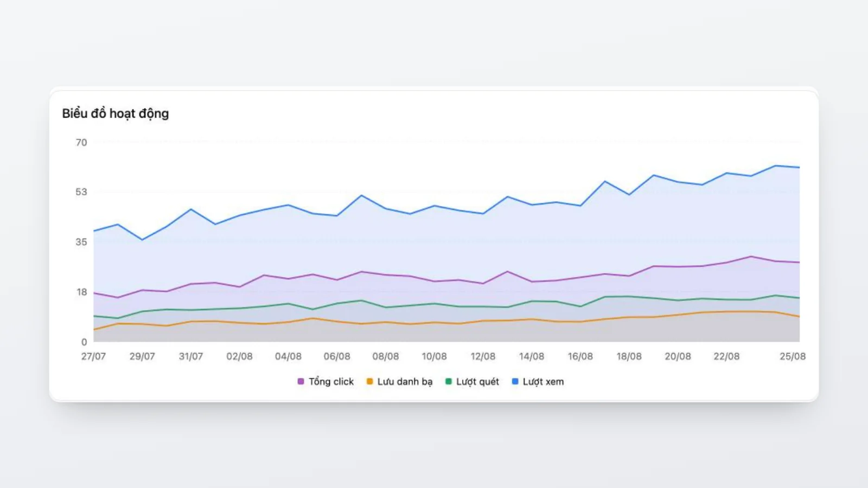Toggle the Tổng click legend entry
The height and width of the screenshot is (488, 868).
tap(325, 382)
